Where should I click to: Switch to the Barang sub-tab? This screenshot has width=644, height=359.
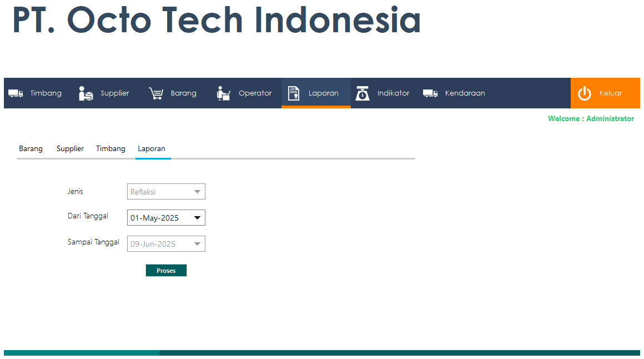[31, 148]
